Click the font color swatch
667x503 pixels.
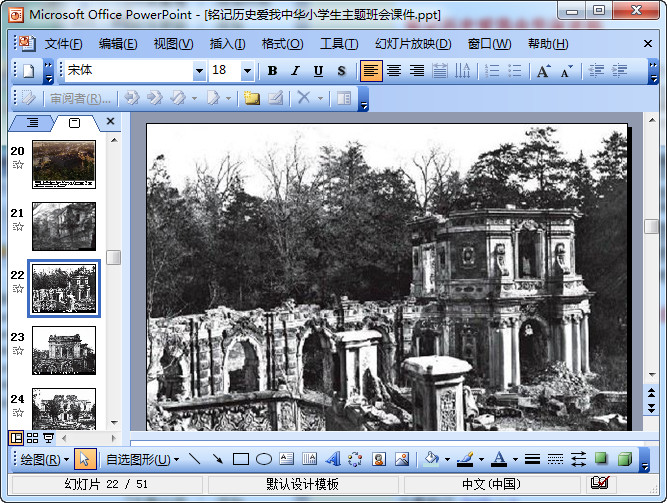(x=498, y=460)
